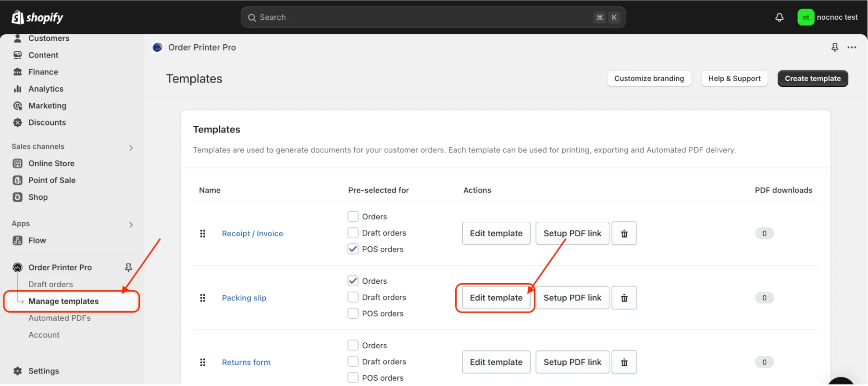Screen dimensions: 868x386
Task: Click the Shopify logo
Action: [x=37, y=17]
